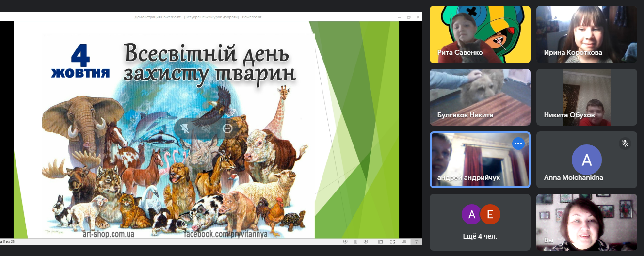Click the word 'жовтня' on slide

80,73
